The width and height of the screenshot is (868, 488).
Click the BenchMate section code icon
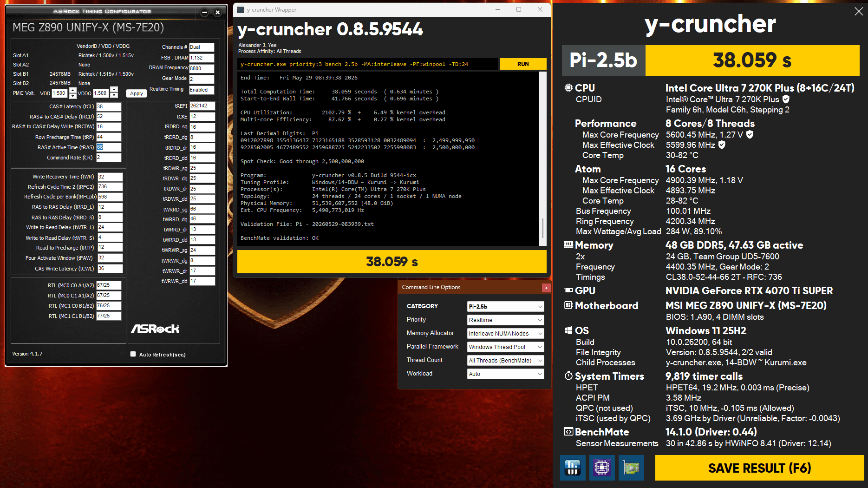click(x=568, y=432)
